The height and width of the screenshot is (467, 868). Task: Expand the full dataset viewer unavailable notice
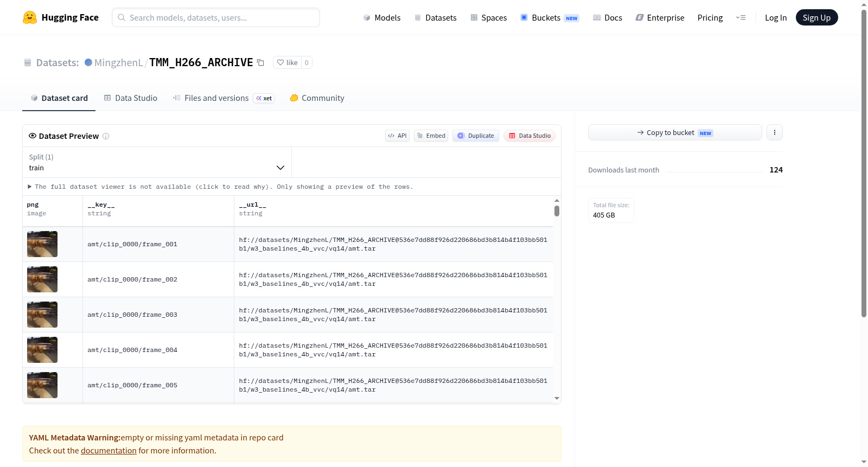[221, 187]
